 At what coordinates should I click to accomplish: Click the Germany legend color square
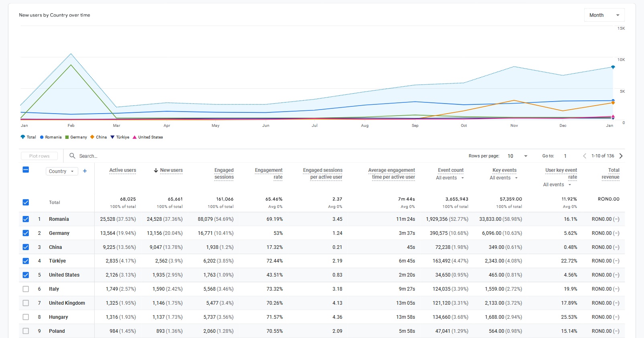coord(67,137)
